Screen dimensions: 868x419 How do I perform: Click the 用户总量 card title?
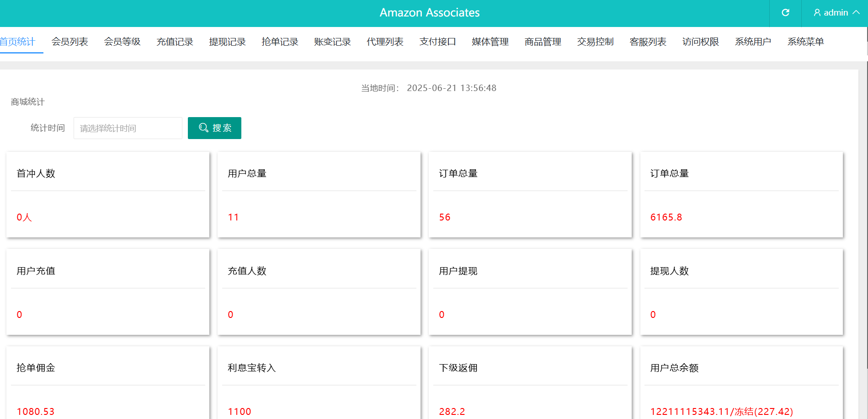247,173
